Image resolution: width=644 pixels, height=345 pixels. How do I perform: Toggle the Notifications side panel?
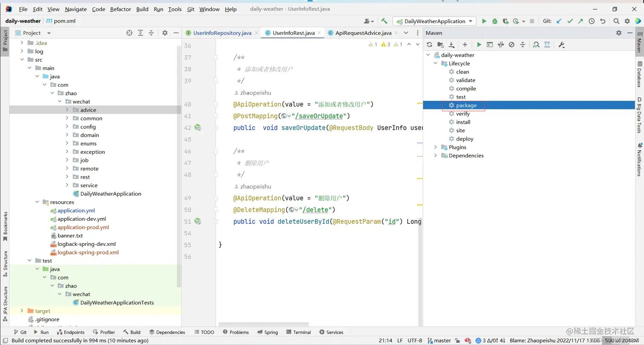639,159
